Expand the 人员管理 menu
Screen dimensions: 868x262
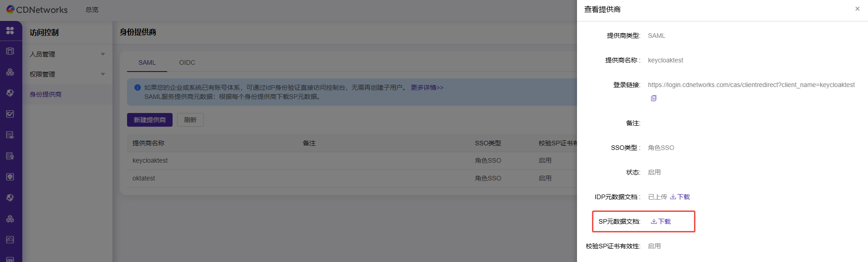click(67, 54)
